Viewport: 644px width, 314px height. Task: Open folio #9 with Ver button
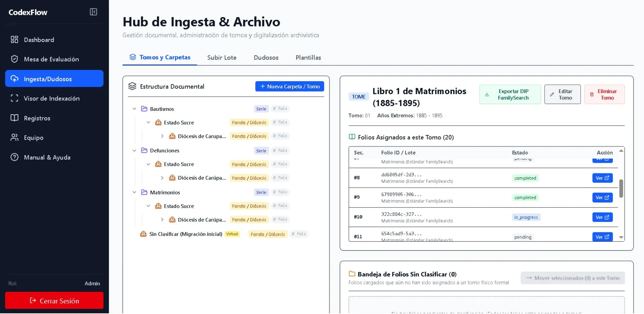point(602,197)
